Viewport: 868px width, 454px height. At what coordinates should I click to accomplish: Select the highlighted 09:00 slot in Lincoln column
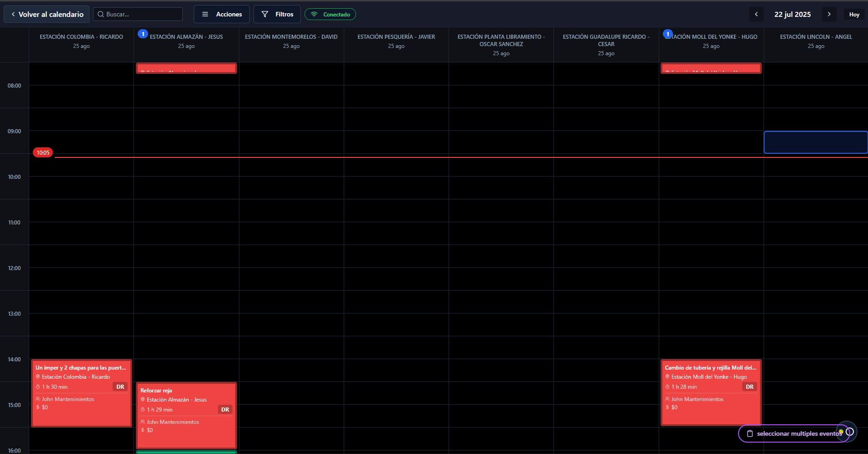pyautogui.click(x=816, y=142)
